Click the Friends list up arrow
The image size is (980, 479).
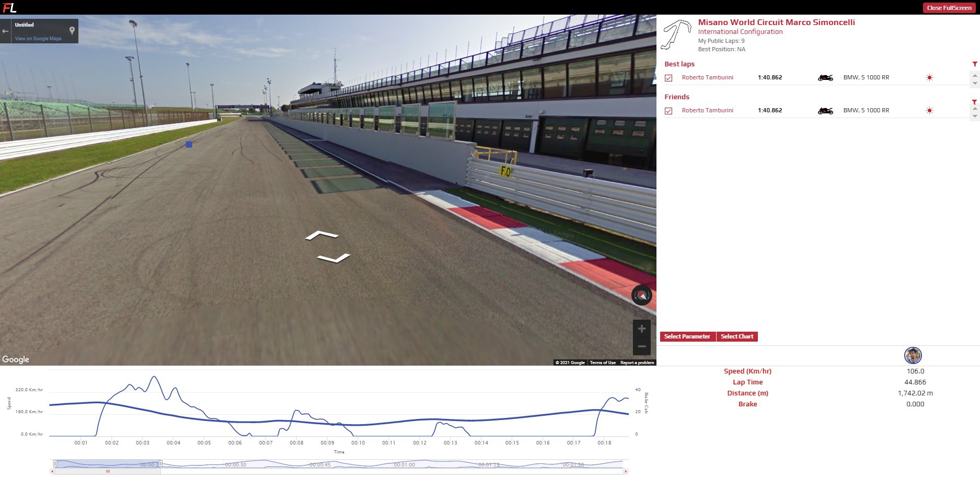click(x=975, y=108)
